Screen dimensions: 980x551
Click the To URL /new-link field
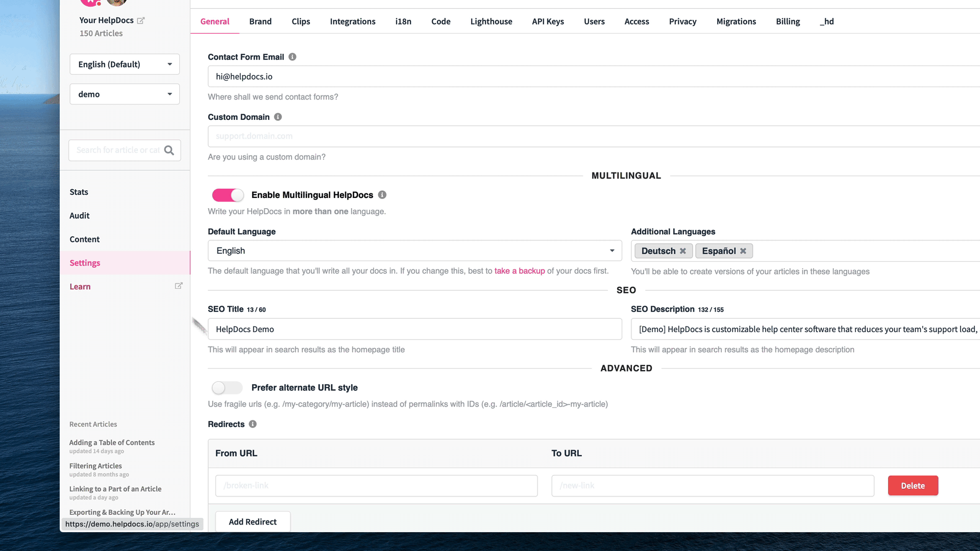pyautogui.click(x=713, y=486)
